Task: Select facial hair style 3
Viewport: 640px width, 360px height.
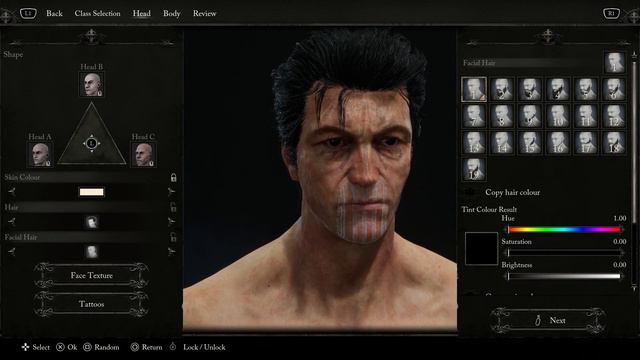Action: point(530,89)
